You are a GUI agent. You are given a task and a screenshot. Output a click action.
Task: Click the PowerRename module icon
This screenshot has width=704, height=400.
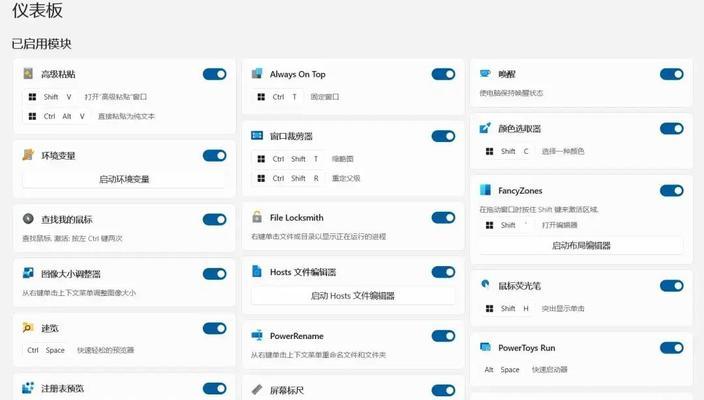257,335
